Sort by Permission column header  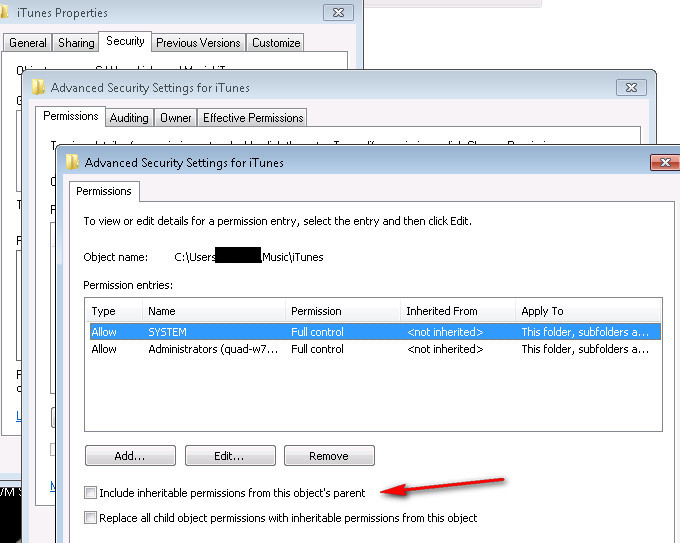click(343, 311)
